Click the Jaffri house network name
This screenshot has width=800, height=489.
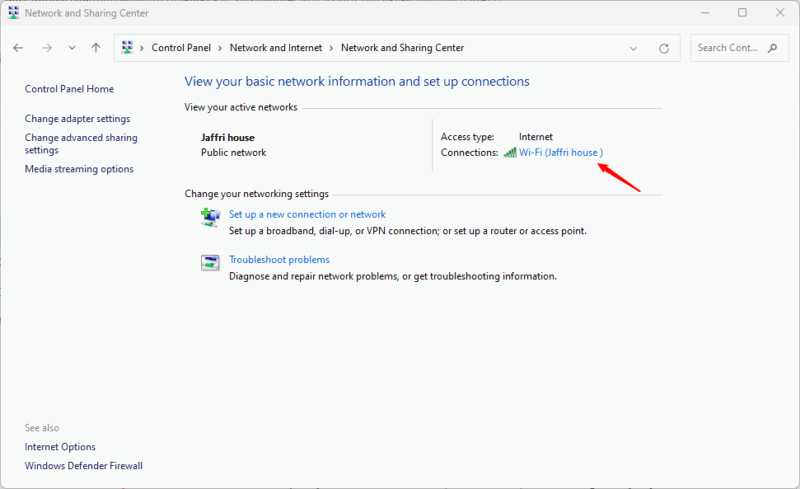click(228, 137)
